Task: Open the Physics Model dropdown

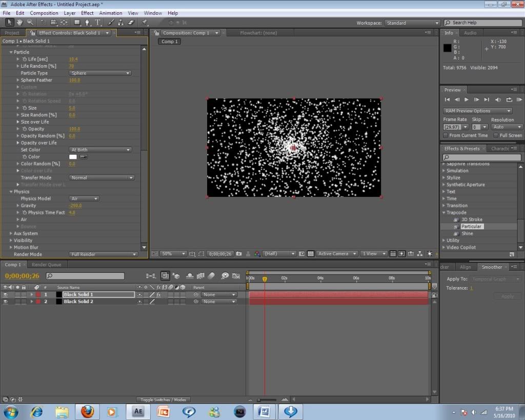Action: point(84,198)
